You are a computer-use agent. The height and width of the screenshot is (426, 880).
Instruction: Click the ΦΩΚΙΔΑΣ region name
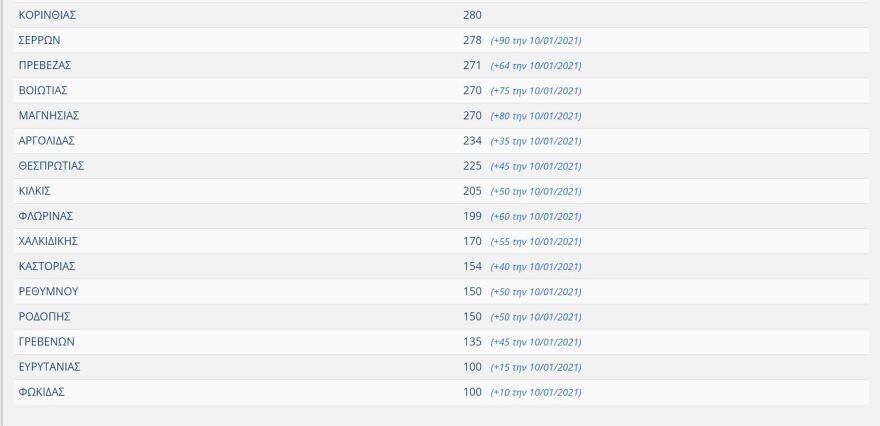[44, 391]
